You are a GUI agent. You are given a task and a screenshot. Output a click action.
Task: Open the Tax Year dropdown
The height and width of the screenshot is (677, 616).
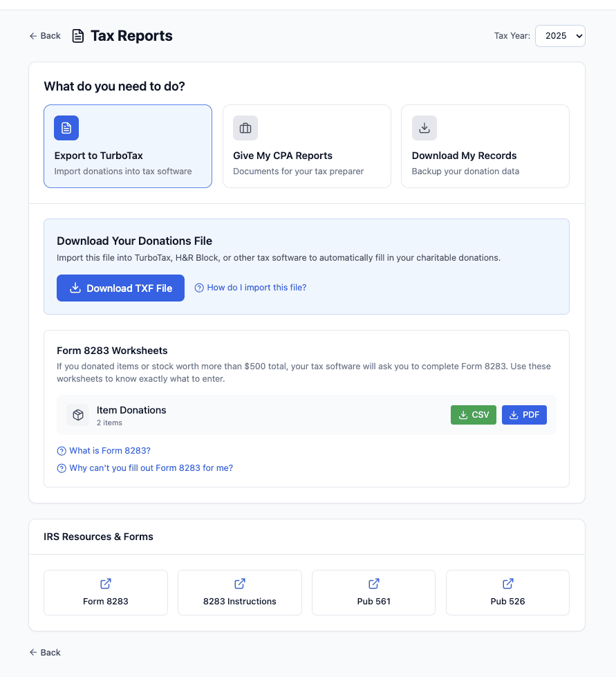click(560, 36)
